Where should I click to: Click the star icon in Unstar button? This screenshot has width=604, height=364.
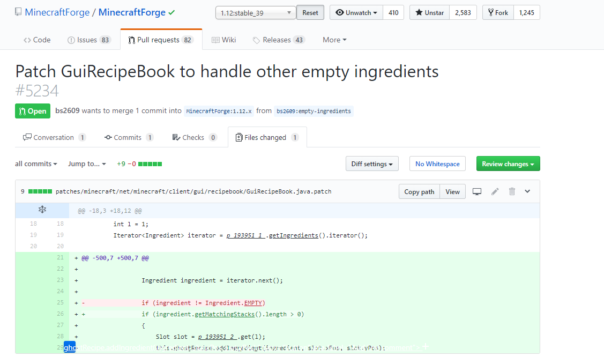(419, 12)
